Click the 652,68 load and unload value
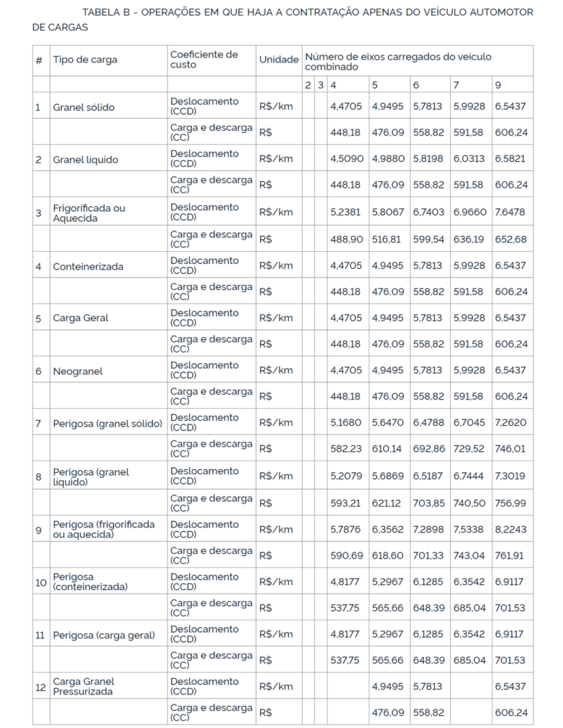Image resolution: width=563 pixels, height=728 pixels. pos(510,239)
